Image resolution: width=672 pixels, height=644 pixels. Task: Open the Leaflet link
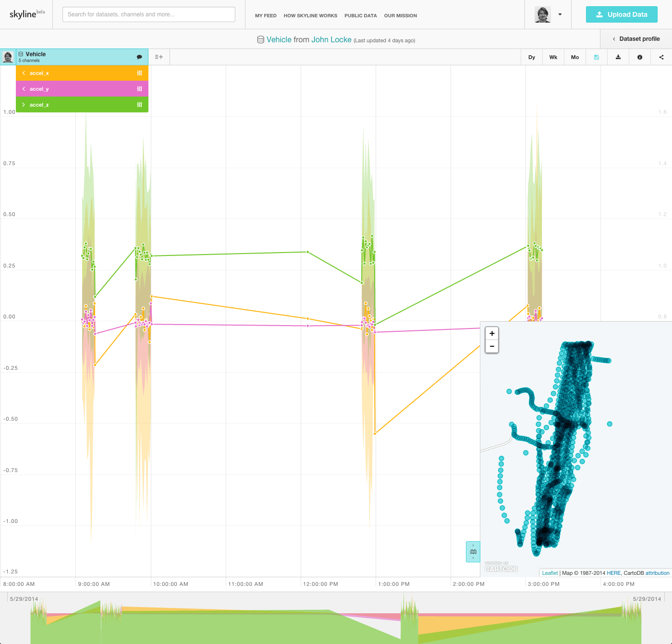550,573
